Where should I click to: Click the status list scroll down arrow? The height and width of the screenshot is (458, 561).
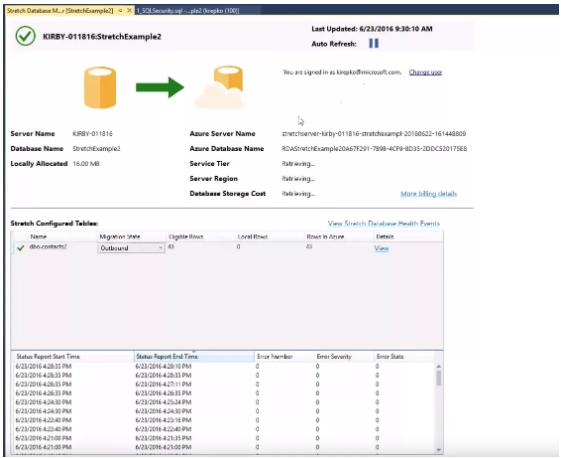pos(439,450)
